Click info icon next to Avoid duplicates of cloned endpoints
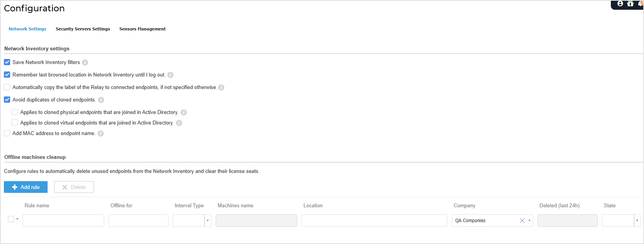This screenshot has height=244, width=644. pos(101,100)
